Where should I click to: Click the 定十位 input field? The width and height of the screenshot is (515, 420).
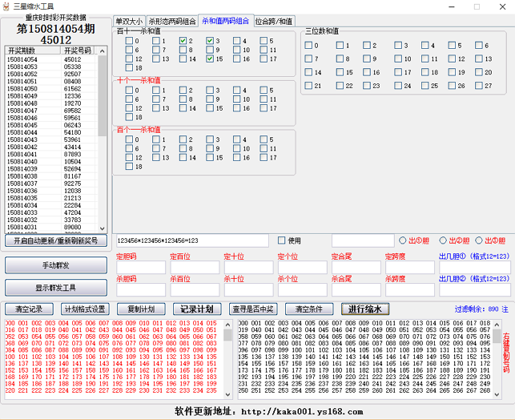pos(248,268)
